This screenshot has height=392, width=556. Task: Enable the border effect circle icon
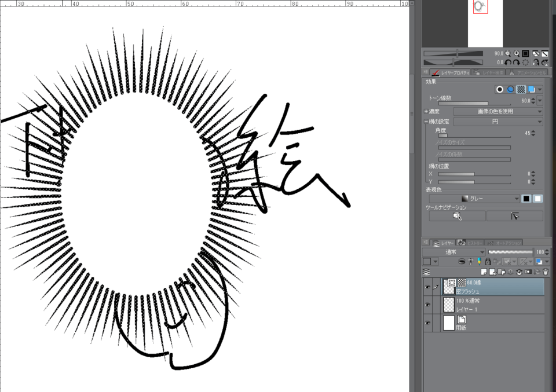click(x=499, y=89)
